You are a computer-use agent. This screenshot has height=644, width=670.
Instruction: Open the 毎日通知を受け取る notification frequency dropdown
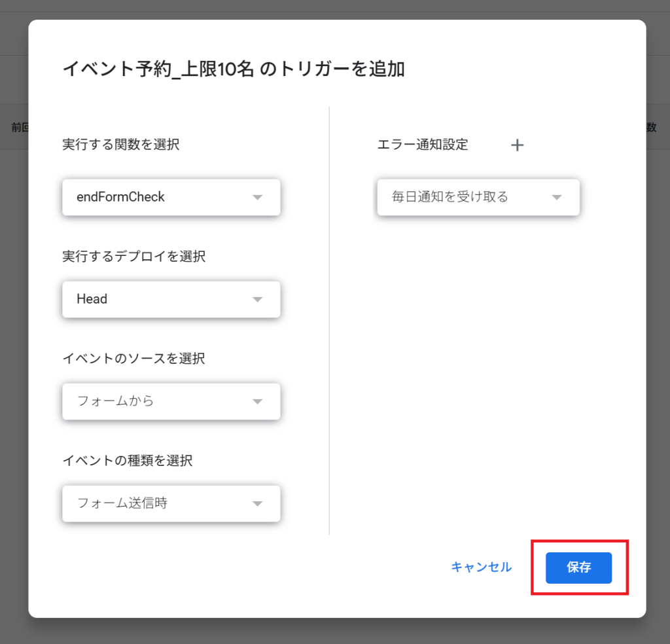tap(478, 197)
